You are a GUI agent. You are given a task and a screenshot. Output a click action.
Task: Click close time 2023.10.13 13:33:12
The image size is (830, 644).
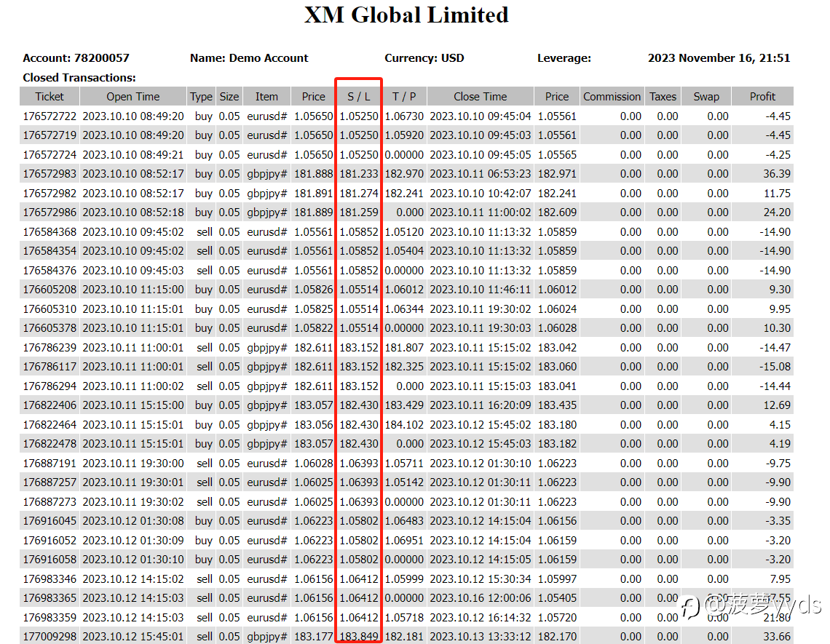pos(480,637)
